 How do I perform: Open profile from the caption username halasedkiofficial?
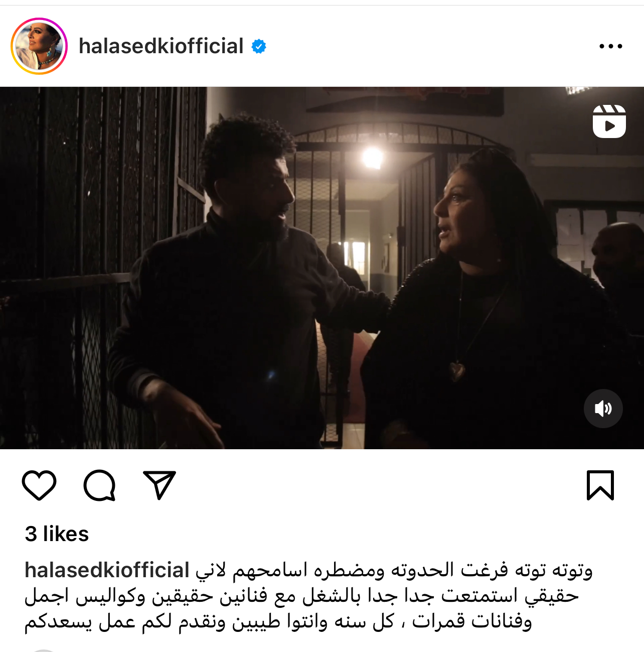pos(107,570)
